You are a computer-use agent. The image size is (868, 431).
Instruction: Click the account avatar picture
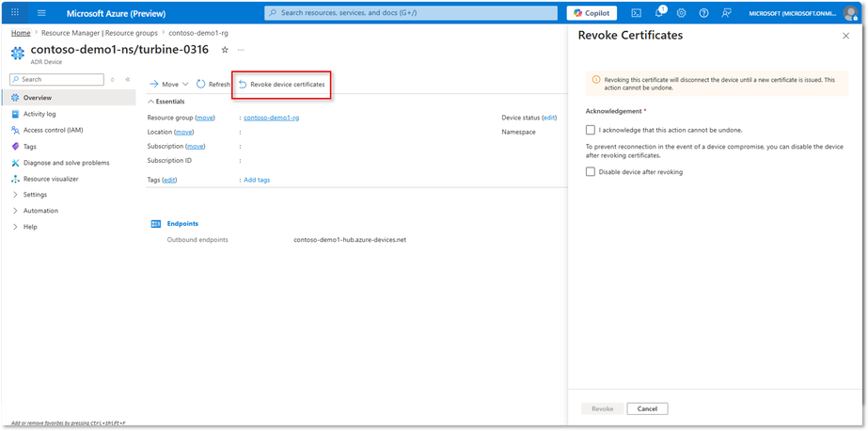pyautogui.click(x=850, y=13)
